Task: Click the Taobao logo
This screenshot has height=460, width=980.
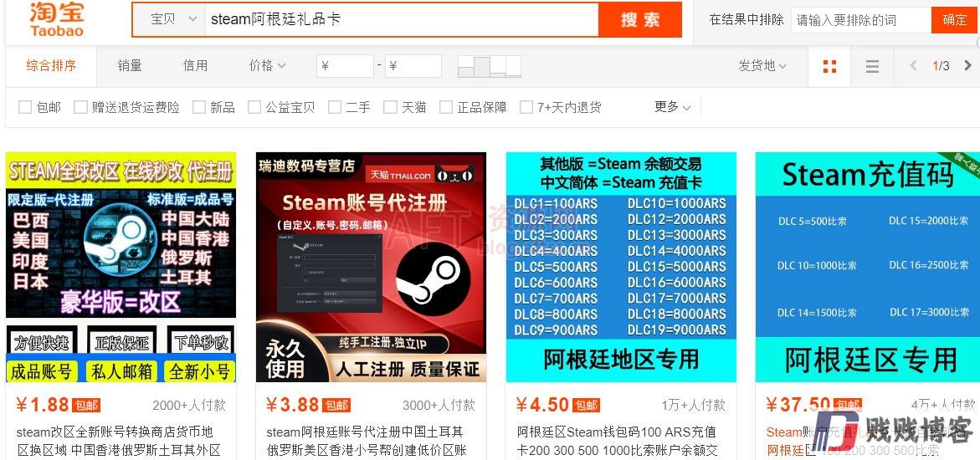Action: click(56, 18)
